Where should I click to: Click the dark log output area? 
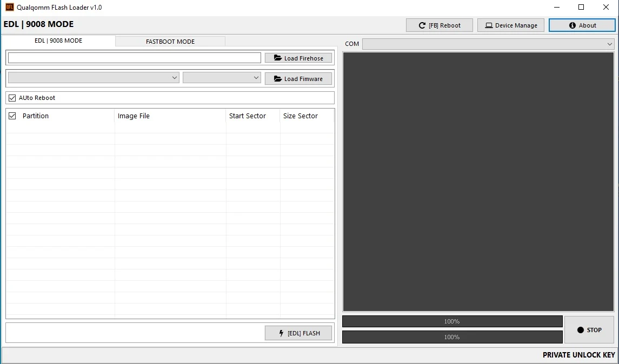click(478, 182)
